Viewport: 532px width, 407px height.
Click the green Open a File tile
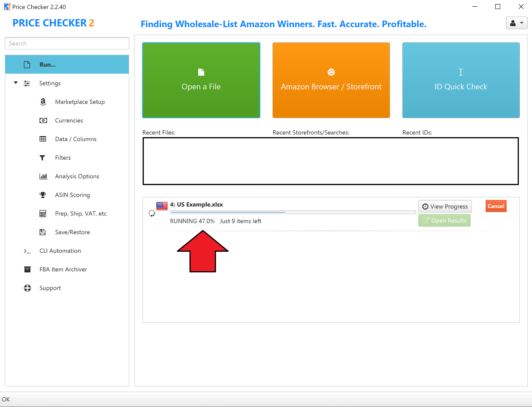(201, 80)
